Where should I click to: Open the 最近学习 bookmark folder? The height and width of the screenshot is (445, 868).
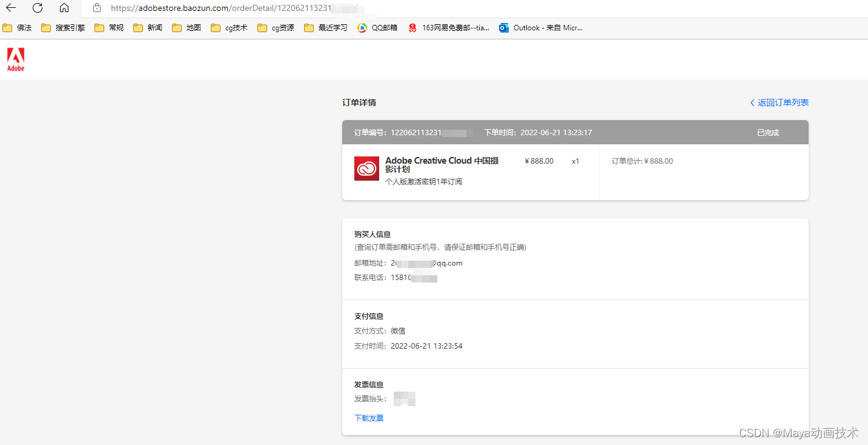326,28
